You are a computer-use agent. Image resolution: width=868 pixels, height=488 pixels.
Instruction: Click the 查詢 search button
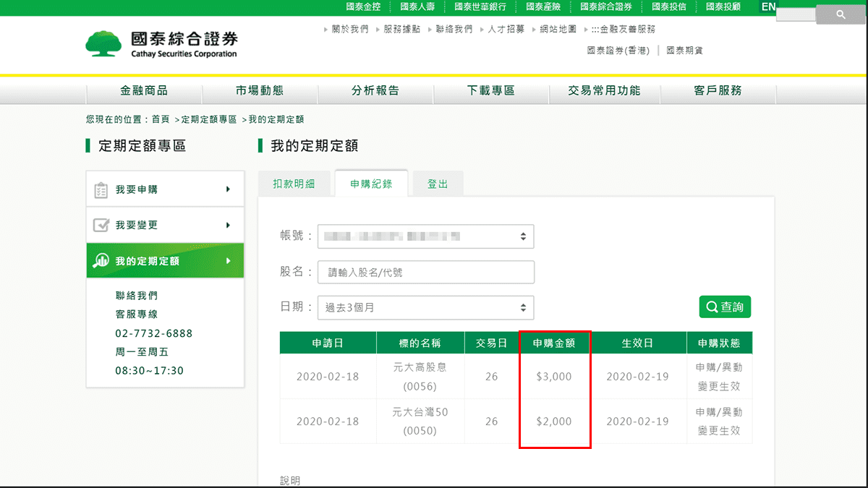click(x=725, y=306)
